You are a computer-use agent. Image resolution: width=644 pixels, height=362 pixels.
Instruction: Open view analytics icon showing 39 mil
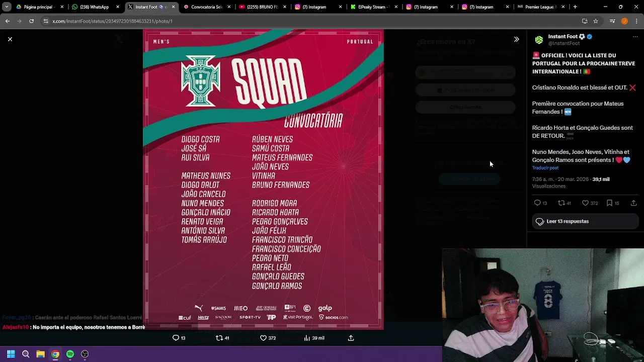point(307,338)
